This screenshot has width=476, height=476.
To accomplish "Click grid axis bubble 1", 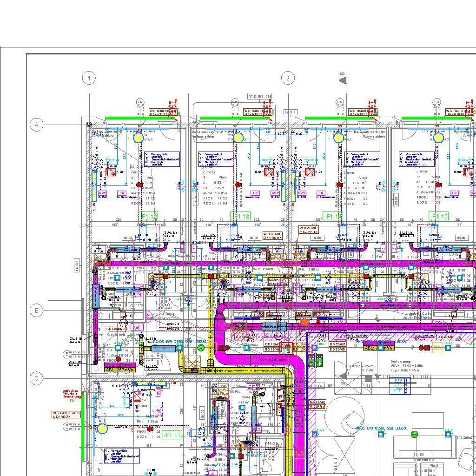I will pyautogui.click(x=89, y=79).
